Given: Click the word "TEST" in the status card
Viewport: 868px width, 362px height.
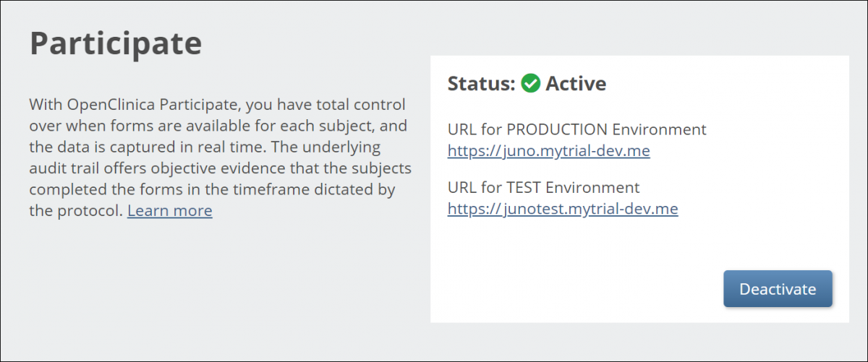Looking at the screenshot, I should 524,188.
